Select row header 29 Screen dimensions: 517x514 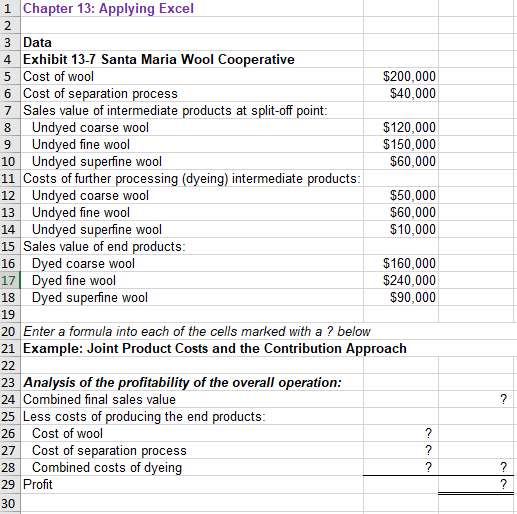click(x=10, y=484)
